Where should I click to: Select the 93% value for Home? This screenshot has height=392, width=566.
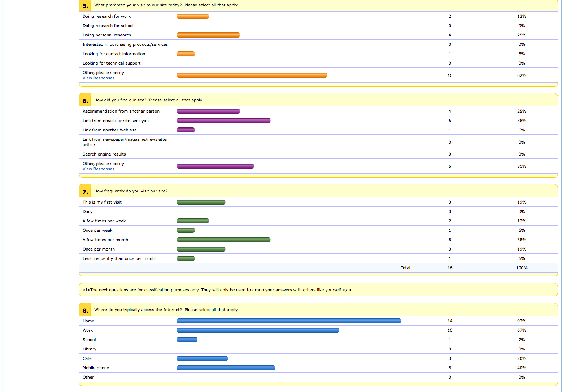pyautogui.click(x=522, y=321)
